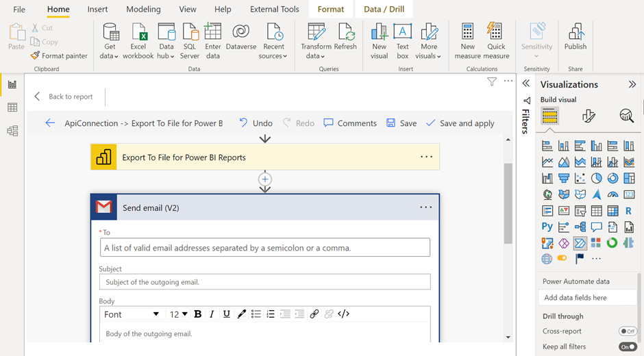Viewport: 644px width, 356px height.
Task: Open the External Tools tab
Action: click(x=274, y=9)
